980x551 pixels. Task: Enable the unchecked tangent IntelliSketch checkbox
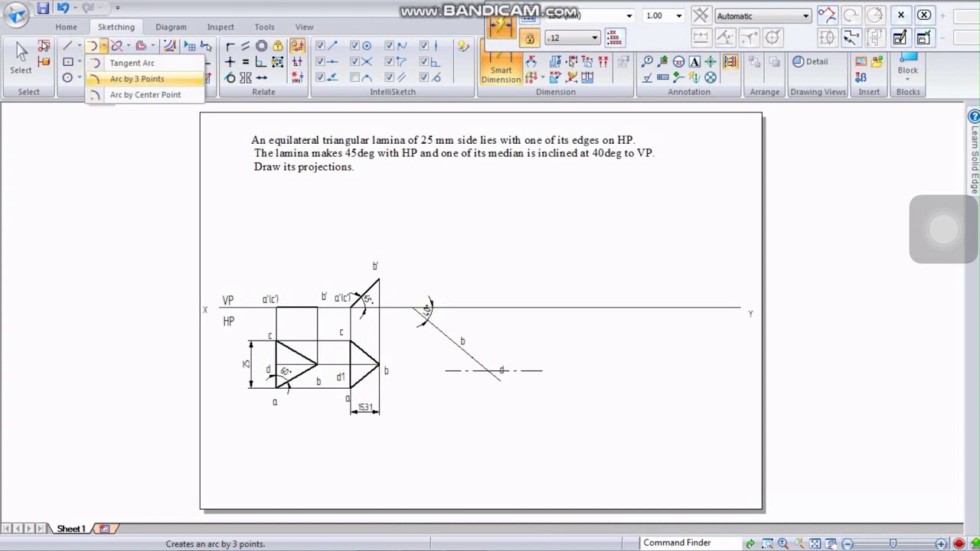click(x=354, y=77)
